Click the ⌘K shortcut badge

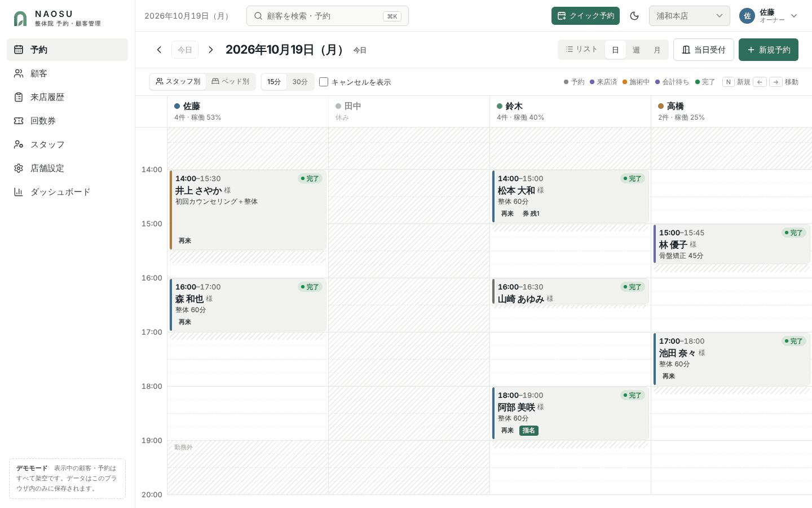click(392, 16)
